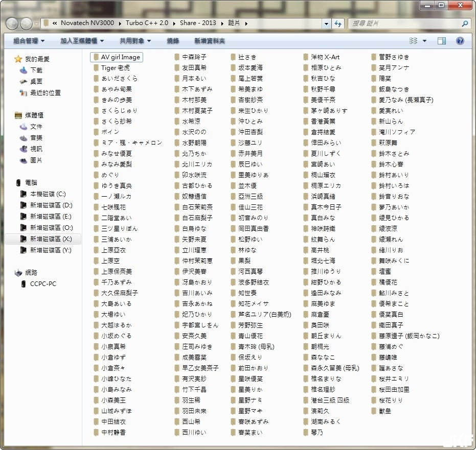Select the 獸皇 folder
This screenshot has height=450, width=476.
[x=381, y=411]
